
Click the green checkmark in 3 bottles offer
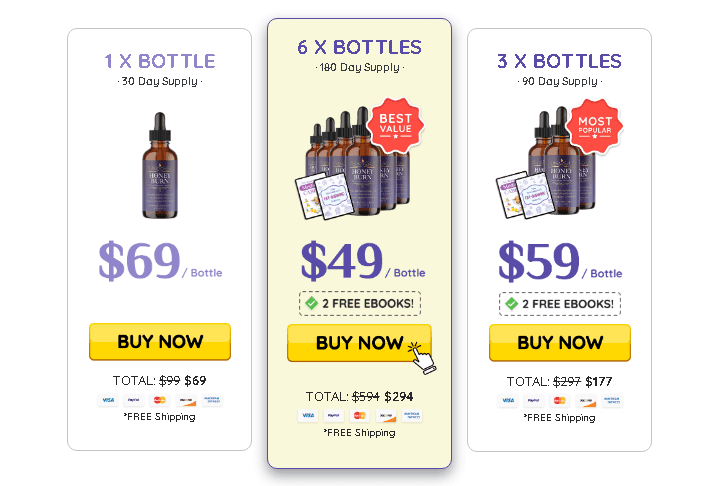(512, 303)
